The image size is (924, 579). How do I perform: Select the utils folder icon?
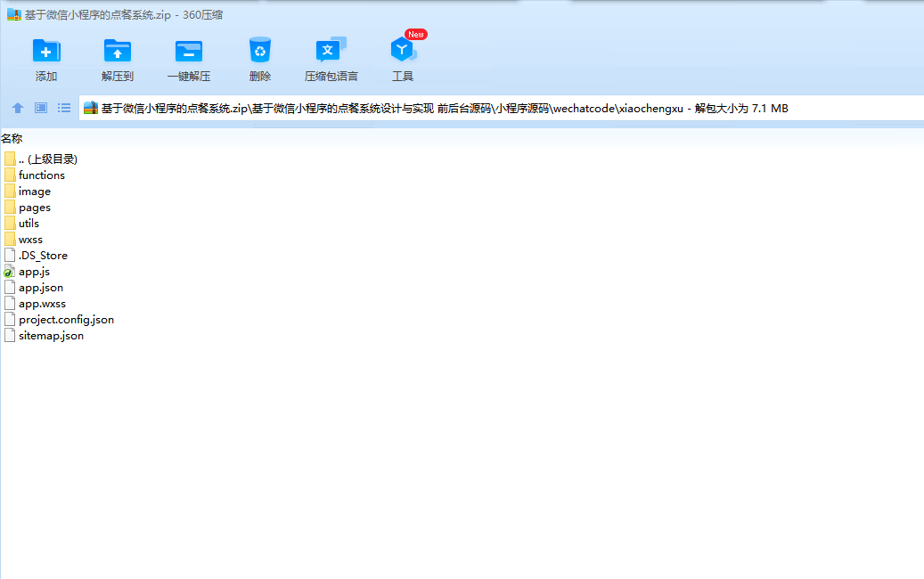[10, 223]
